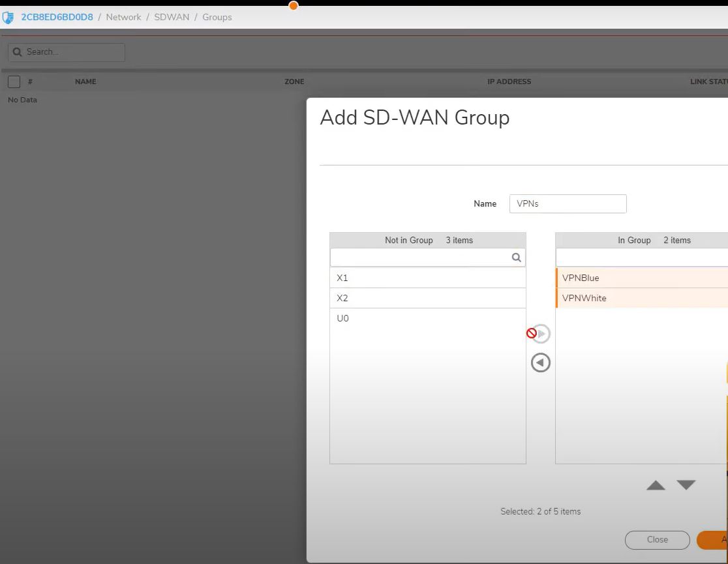
Task: Click the move-left arrow to remove from group
Action: pyautogui.click(x=540, y=363)
